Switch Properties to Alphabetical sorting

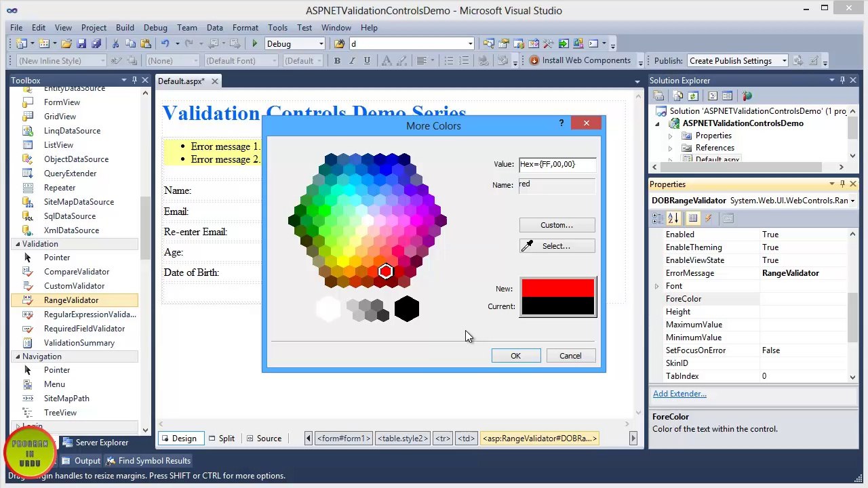pyautogui.click(x=673, y=218)
